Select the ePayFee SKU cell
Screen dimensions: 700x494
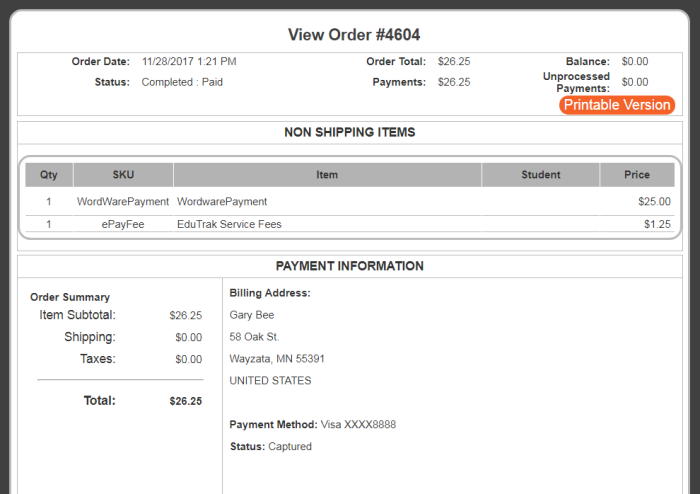pos(123,224)
